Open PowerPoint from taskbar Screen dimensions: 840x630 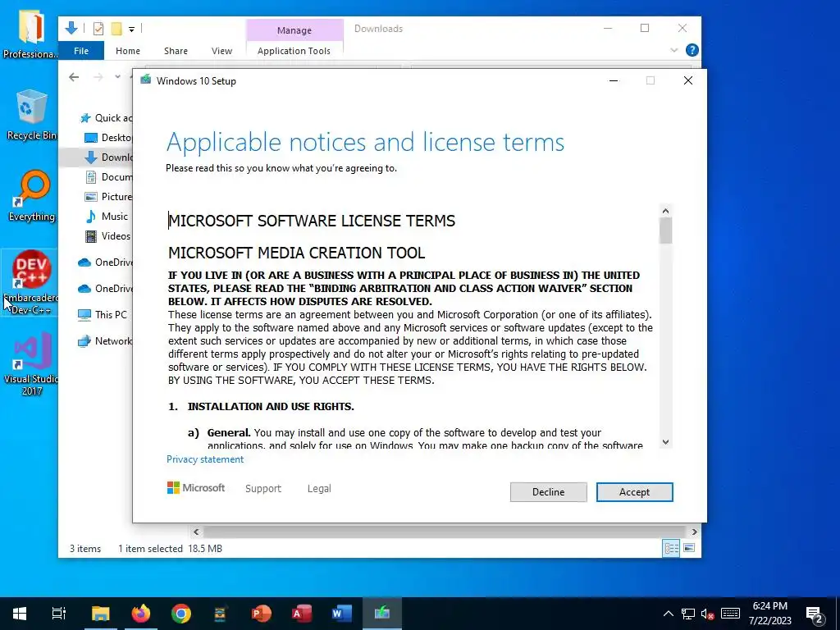[262, 614]
